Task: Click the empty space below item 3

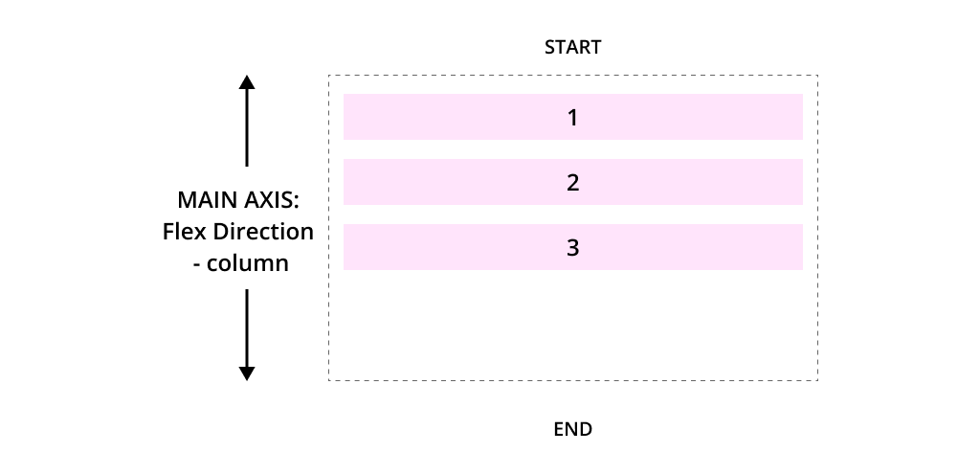Action: coord(573,325)
